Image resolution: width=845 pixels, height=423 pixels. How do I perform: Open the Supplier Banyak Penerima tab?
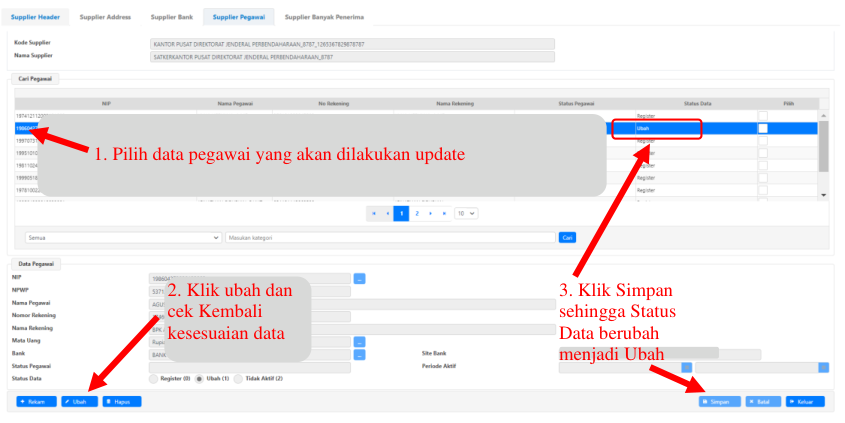(324, 17)
